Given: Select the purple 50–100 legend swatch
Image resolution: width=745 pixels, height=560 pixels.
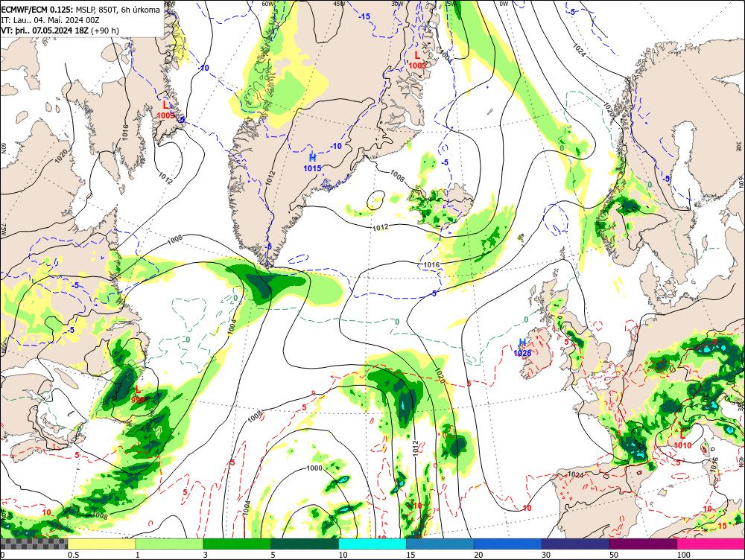Looking at the screenshot, I should [x=643, y=544].
